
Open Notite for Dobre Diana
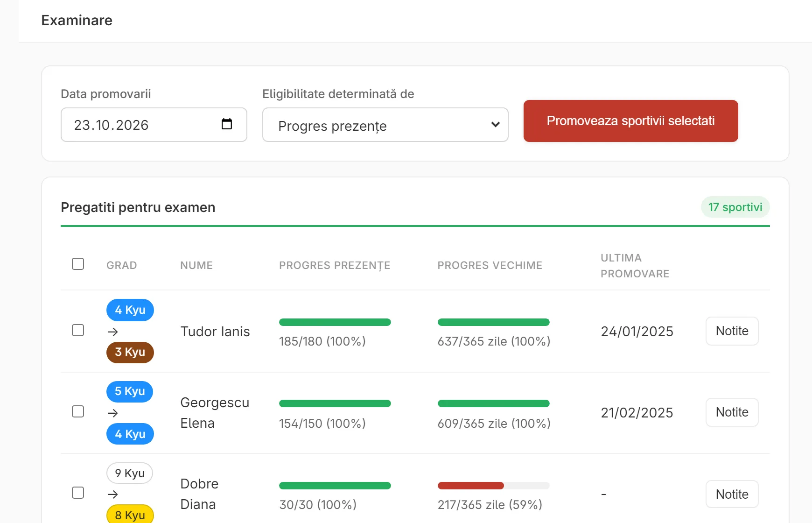click(x=732, y=494)
